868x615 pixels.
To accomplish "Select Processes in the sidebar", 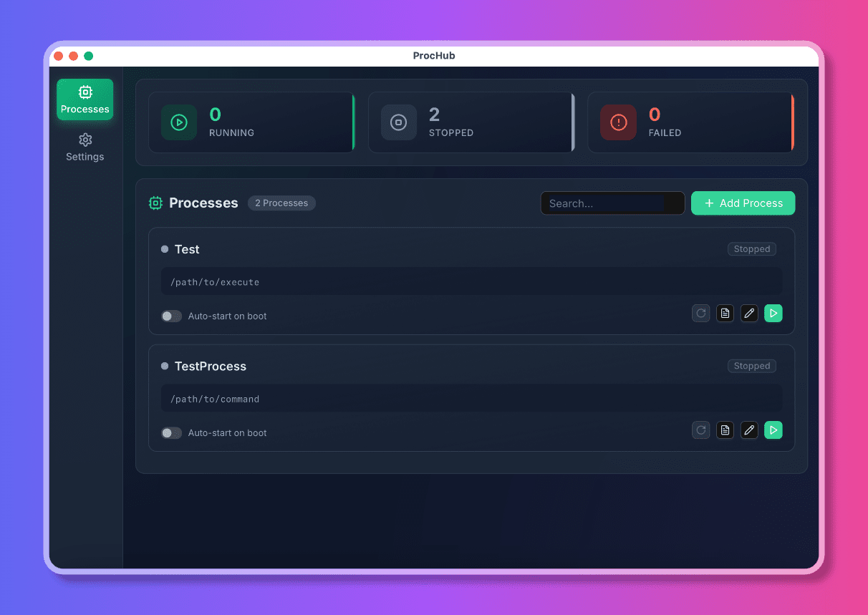I will tap(85, 100).
